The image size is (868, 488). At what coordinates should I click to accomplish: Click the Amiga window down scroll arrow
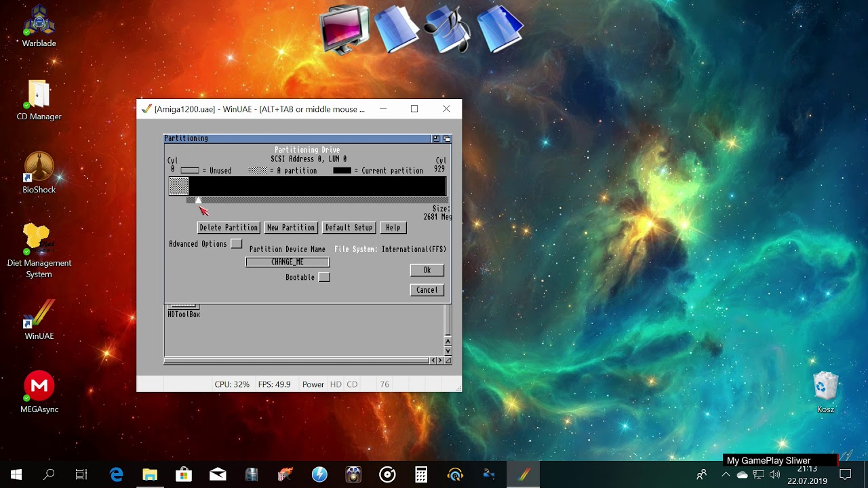pos(448,350)
